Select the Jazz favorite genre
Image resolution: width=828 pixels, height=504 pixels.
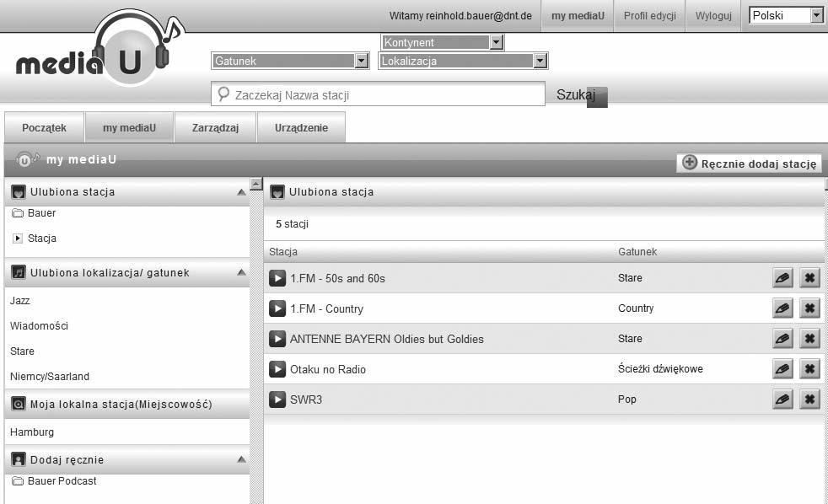pyautogui.click(x=20, y=301)
